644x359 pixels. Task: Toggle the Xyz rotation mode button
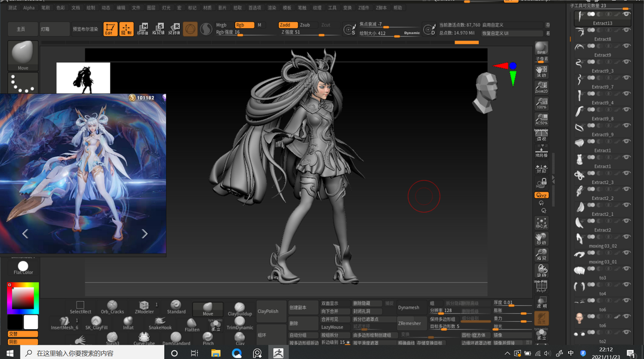click(x=542, y=195)
